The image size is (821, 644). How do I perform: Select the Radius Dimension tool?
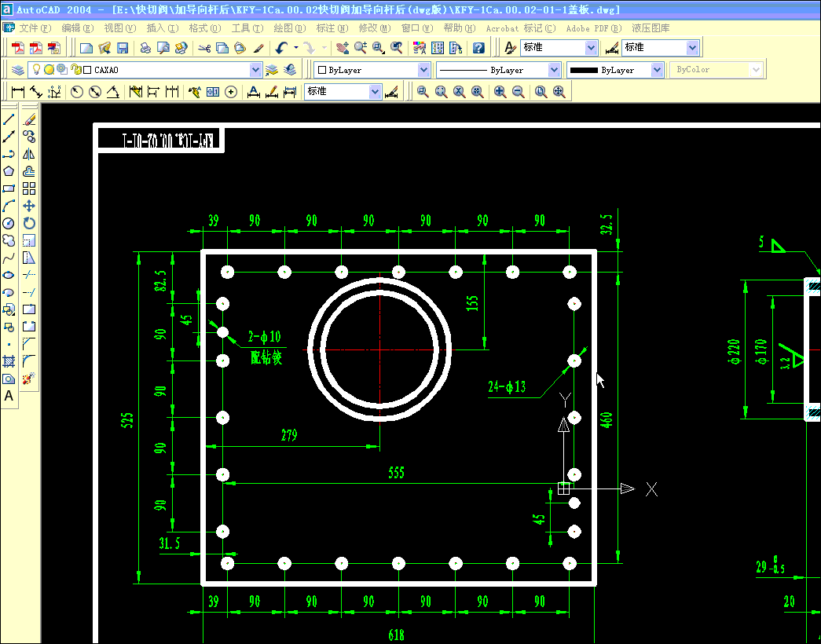pos(77,92)
